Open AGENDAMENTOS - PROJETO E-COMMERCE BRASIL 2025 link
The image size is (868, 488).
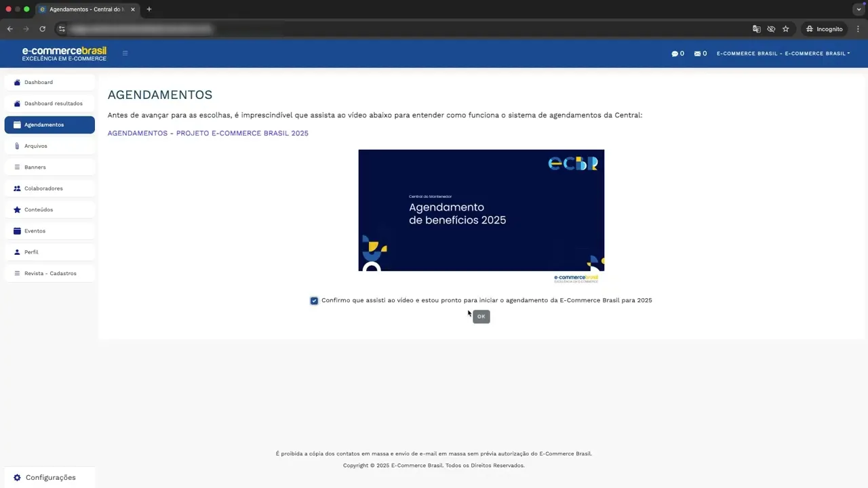coord(208,134)
